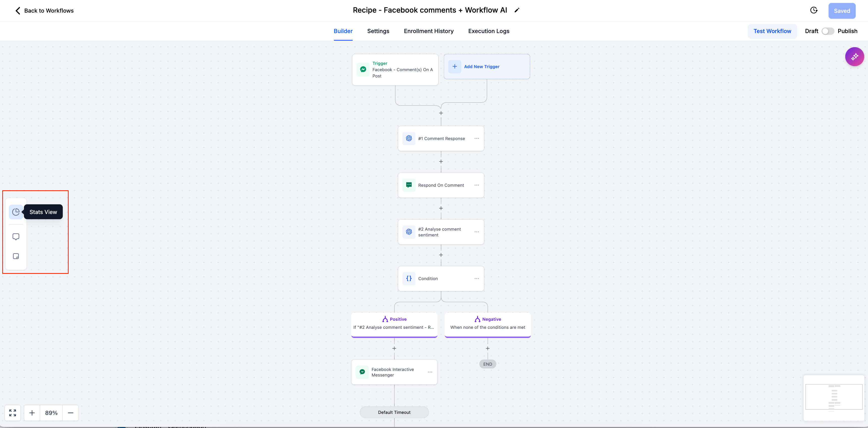The image size is (868, 428).
Task: Click the three-dot menu on Condition node
Action: point(476,278)
